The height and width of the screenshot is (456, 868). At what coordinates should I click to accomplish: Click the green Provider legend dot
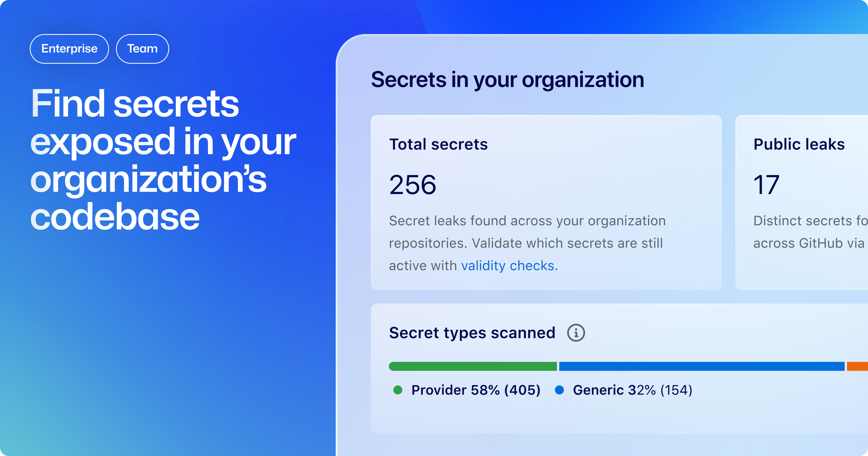(x=398, y=390)
